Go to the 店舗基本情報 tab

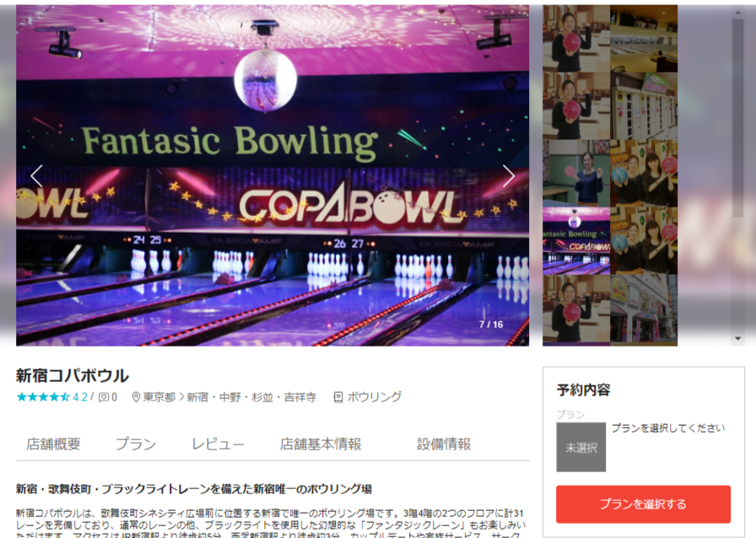click(x=321, y=444)
